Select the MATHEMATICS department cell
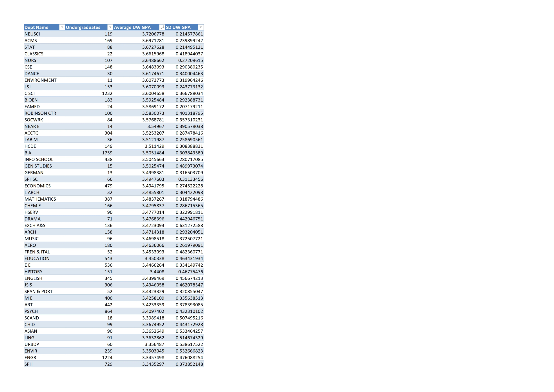 coord(40,199)
